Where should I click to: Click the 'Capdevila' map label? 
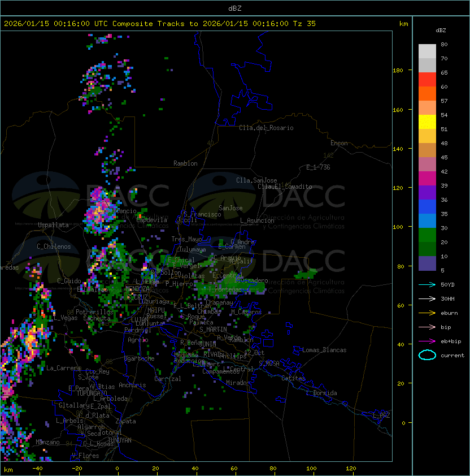pyautogui.click(x=152, y=220)
